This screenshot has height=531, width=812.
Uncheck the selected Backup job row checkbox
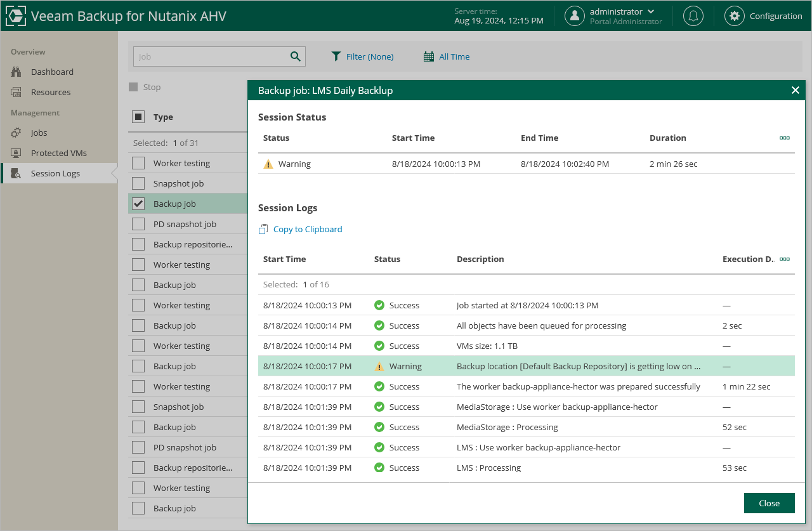point(138,204)
